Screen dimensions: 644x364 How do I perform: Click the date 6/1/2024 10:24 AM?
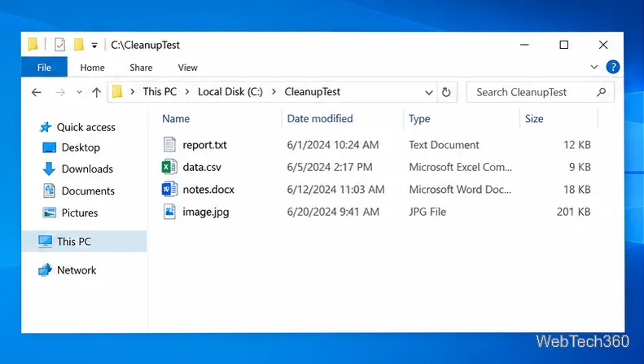coord(333,145)
